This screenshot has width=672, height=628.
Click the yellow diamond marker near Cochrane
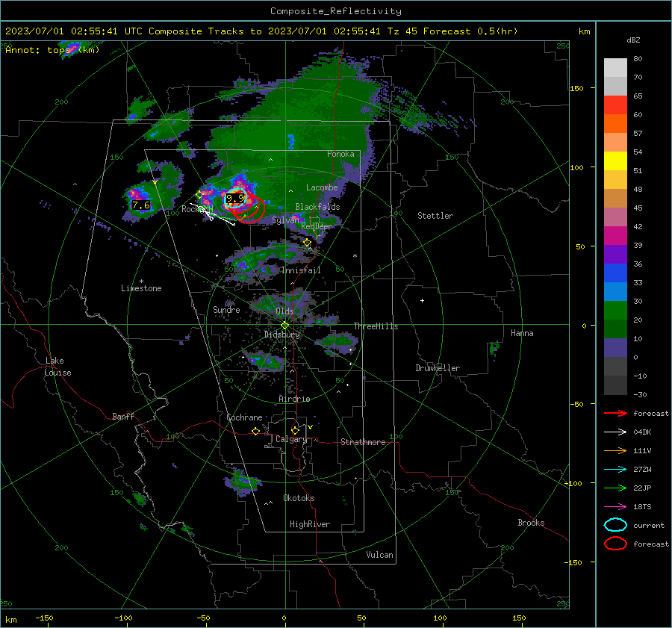pyautogui.click(x=255, y=432)
